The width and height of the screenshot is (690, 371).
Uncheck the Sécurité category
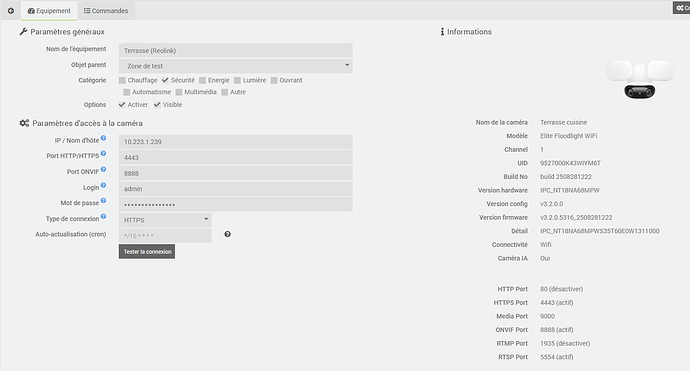coord(165,80)
